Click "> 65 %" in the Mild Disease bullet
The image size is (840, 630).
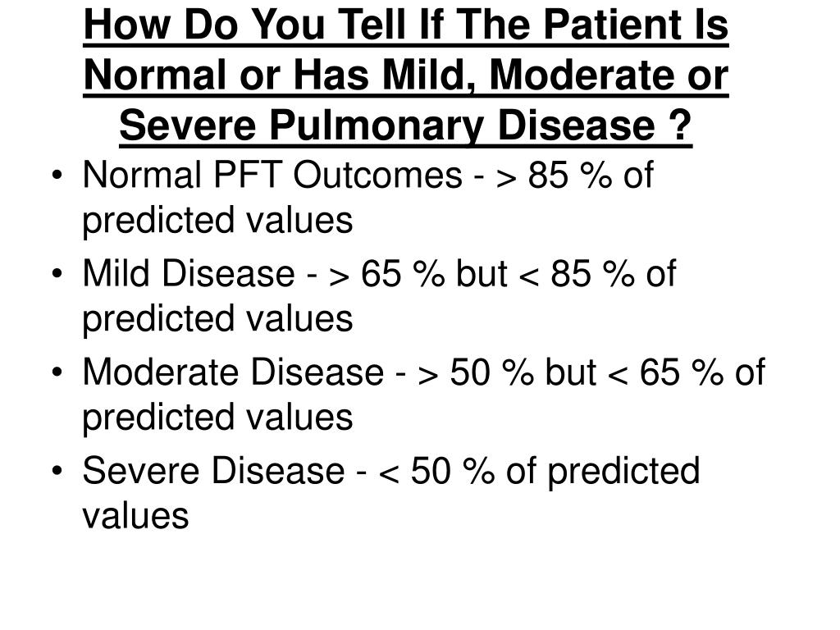tap(386, 273)
